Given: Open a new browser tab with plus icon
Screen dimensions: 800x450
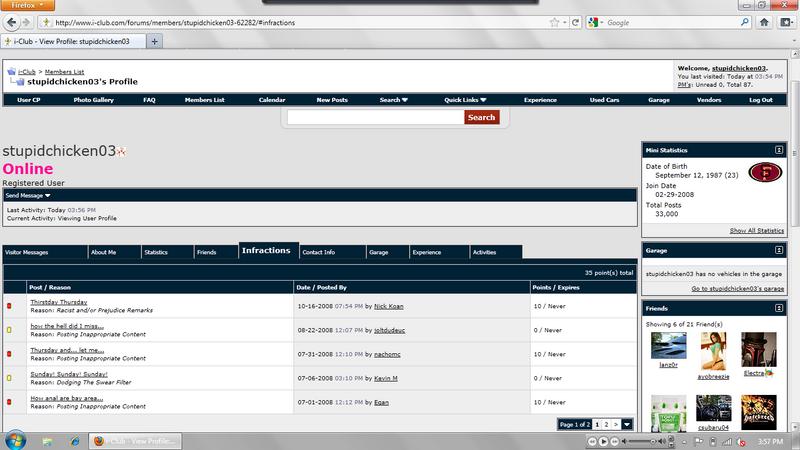Looking at the screenshot, I should pos(155,41).
